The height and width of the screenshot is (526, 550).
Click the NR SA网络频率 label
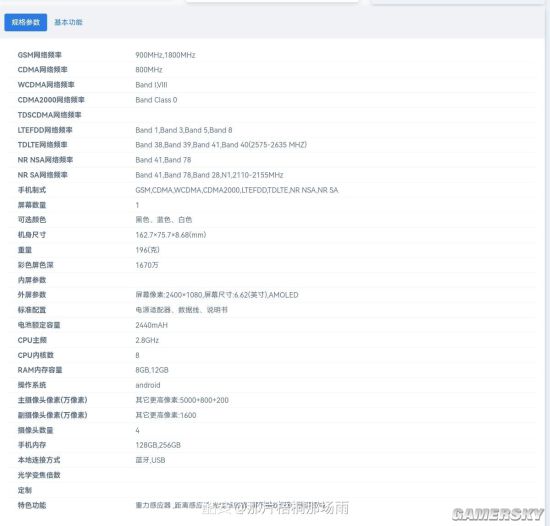tap(42, 175)
